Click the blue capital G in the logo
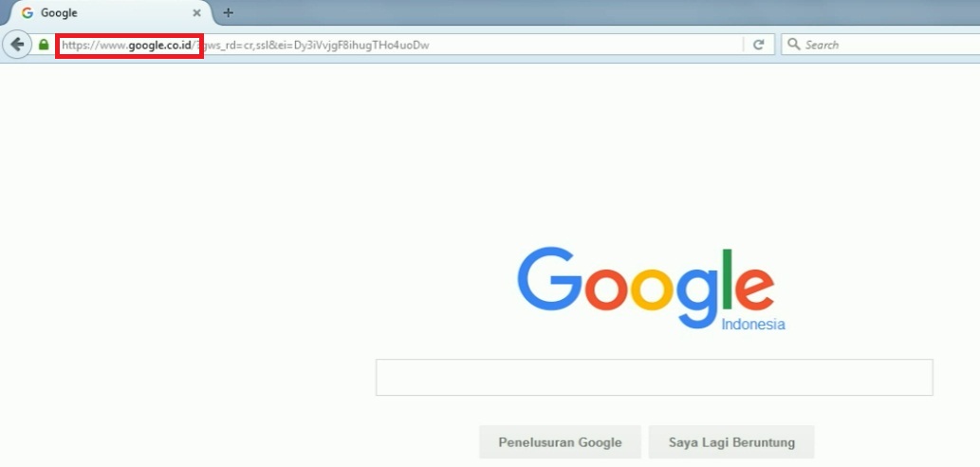Screen dimensions: 980x467 point(550,279)
